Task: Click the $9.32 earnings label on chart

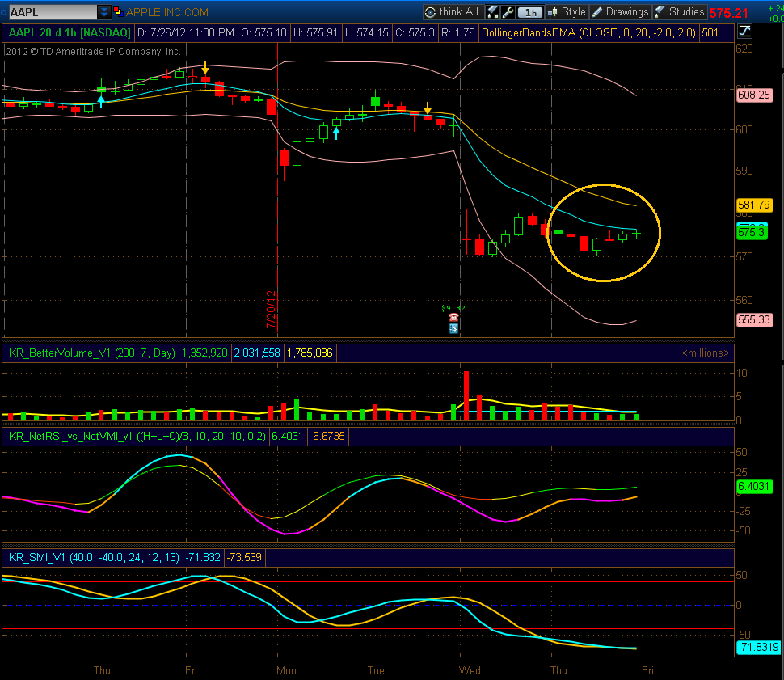Action: 453,308
